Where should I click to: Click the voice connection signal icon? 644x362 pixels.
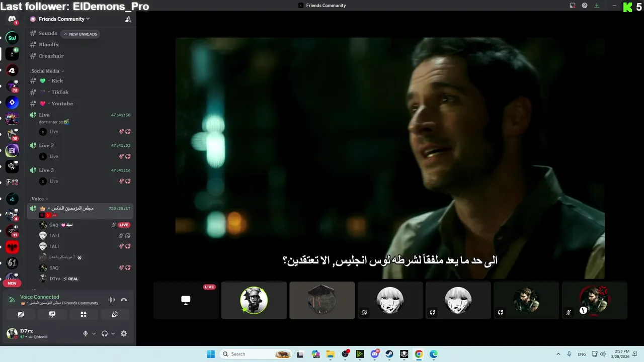(12, 300)
